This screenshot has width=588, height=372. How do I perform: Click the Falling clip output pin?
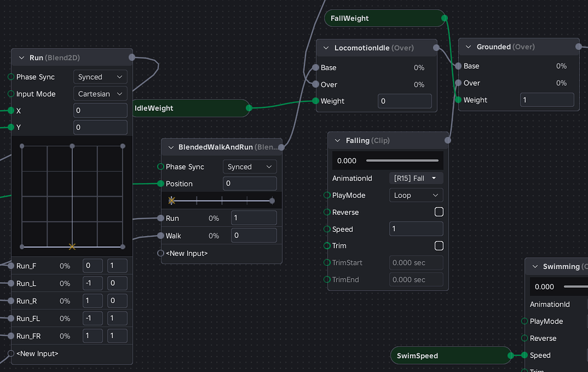pyautogui.click(x=448, y=140)
